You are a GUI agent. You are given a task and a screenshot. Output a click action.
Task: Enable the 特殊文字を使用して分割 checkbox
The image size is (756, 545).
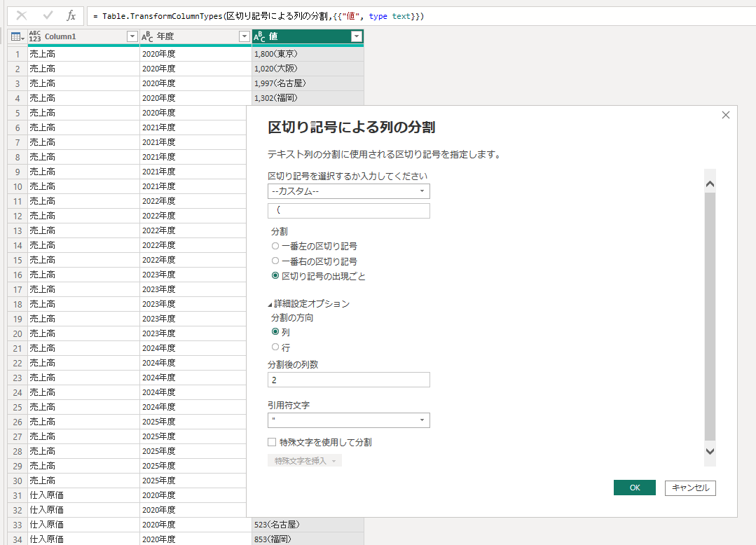(273, 442)
